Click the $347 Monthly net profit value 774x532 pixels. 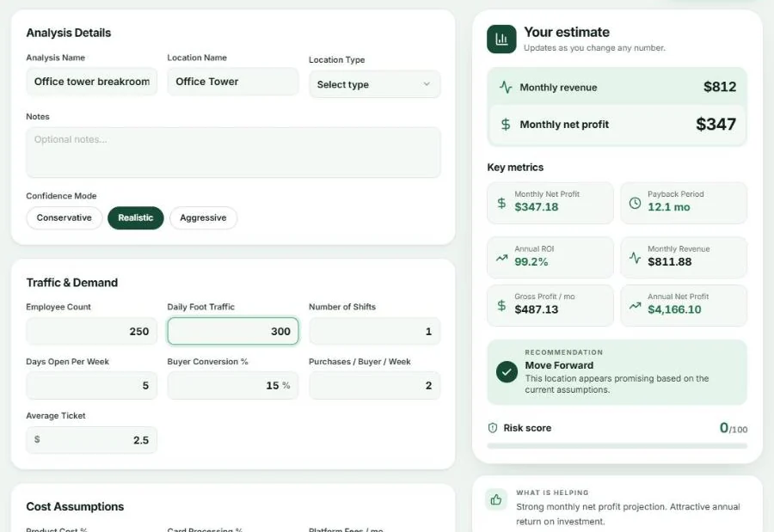pyautogui.click(x=716, y=124)
